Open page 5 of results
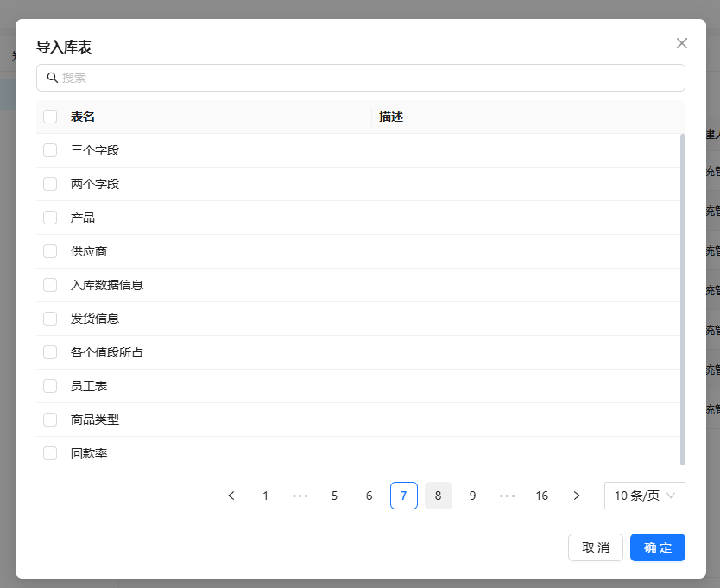The width and height of the screenshot is (720, 588). tap(335, 496)
